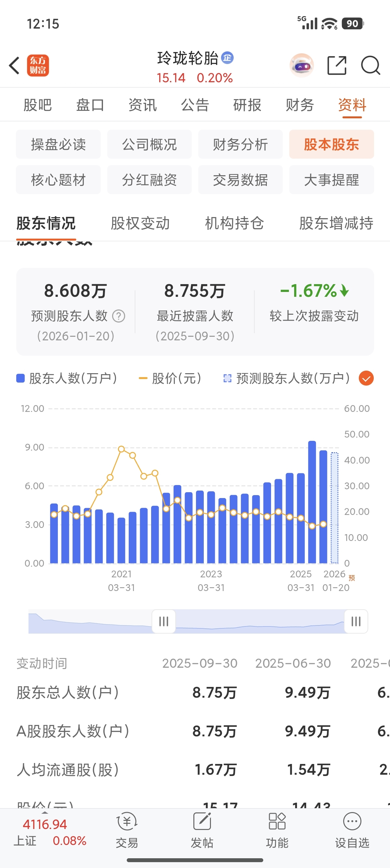This screenshot has width=390, height=868.
Task: Tap the share export icon
Action: (x=337, y=65)
